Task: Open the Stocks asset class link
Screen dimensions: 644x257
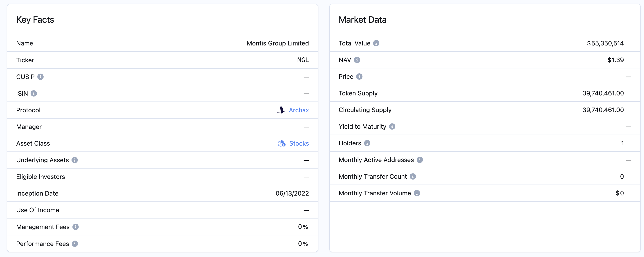Action: coord(299,143)
